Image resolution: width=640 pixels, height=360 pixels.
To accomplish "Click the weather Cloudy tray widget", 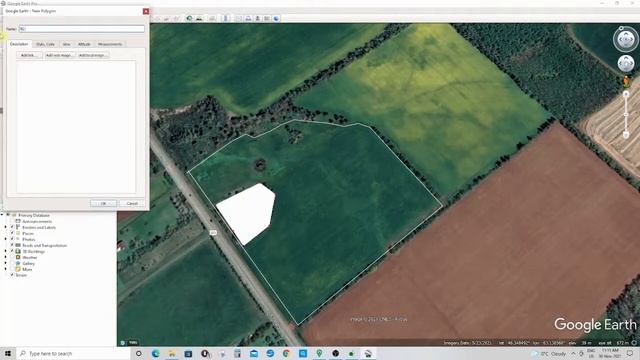I will pos(549,354).
